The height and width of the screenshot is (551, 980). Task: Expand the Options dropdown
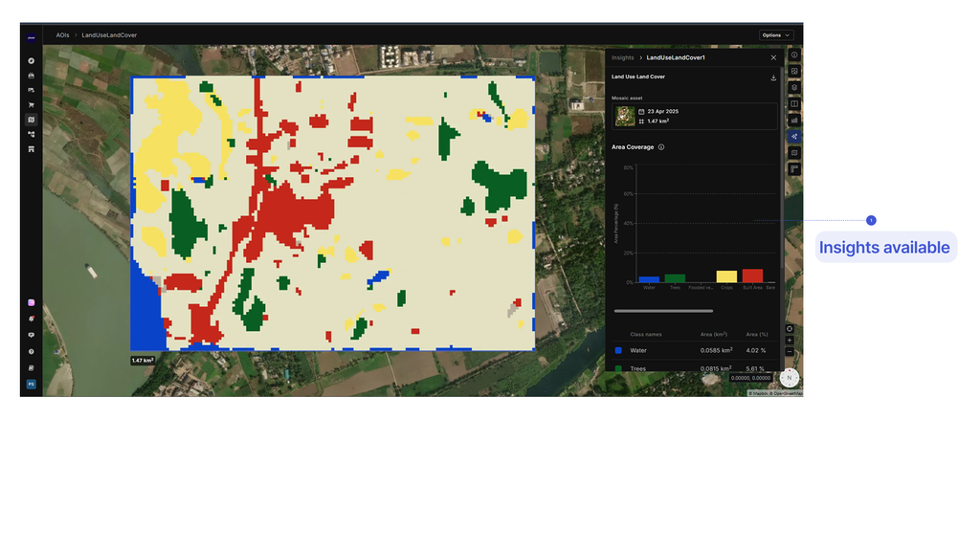[776, 35]
